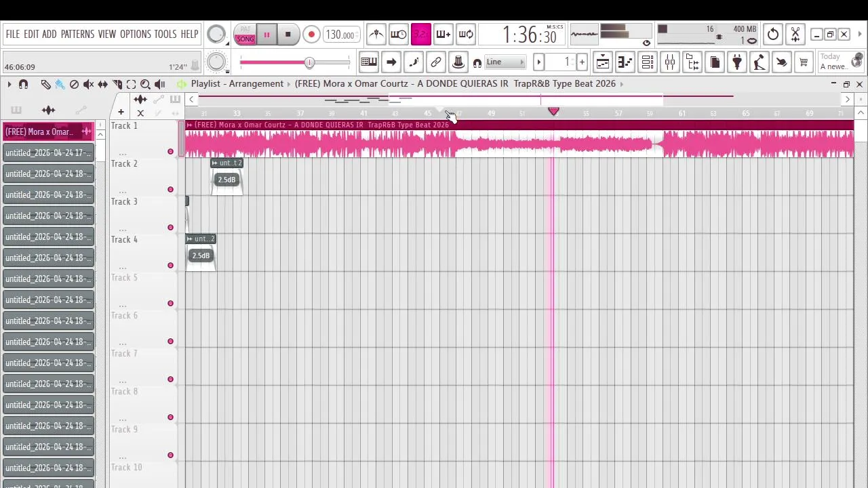The height and width of the screenshot is (488, 868).
Task: Select the Paint brush tool
Action: coord(60,84)
